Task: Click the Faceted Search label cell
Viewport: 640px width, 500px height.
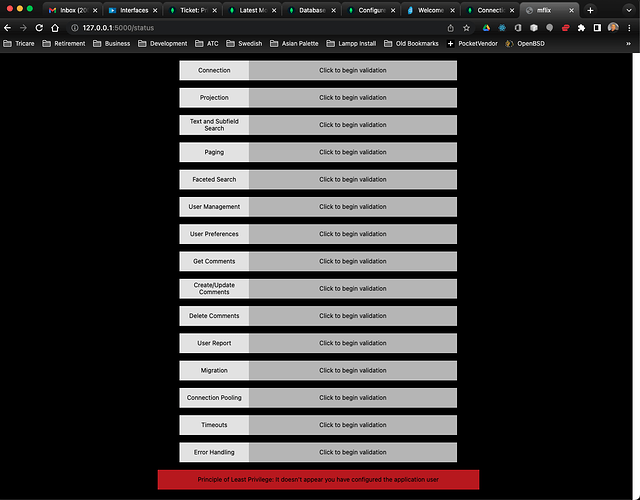Action: click(x=214, y=180)
